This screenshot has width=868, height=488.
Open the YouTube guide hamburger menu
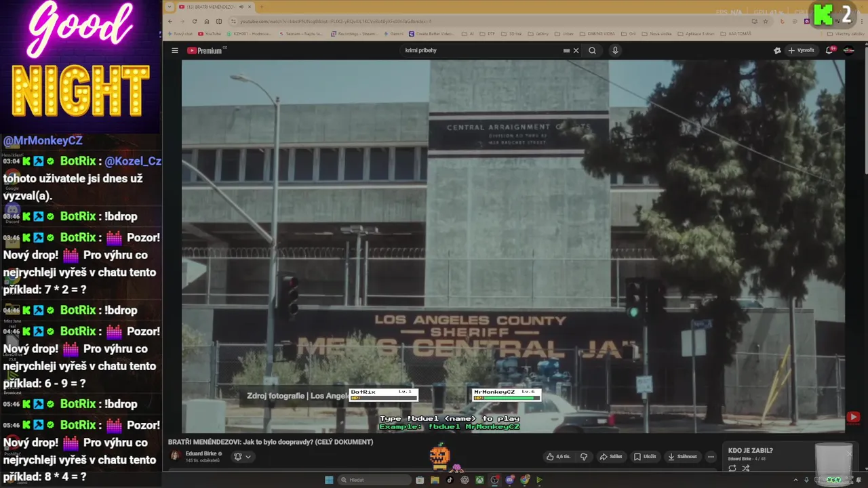pos(174,50)
